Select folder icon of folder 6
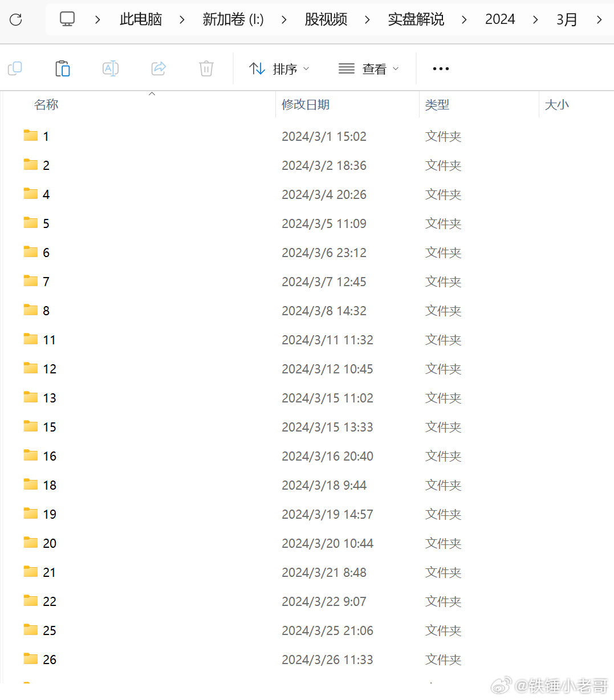This screenshot has height=700, width=614. click(31, 251)
